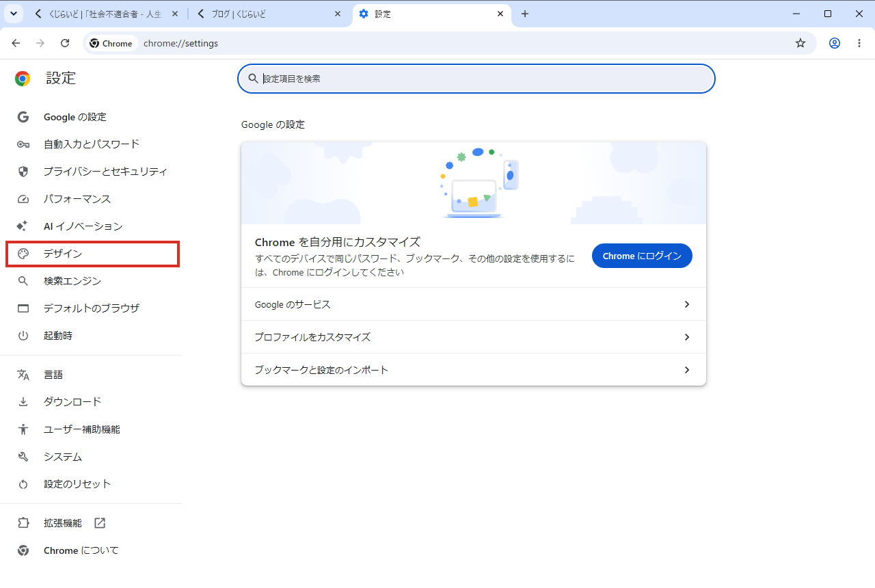The image size is (875, 588).
Task: Expand the ブックマークと設定のインポート row
Action: [474, 370]
